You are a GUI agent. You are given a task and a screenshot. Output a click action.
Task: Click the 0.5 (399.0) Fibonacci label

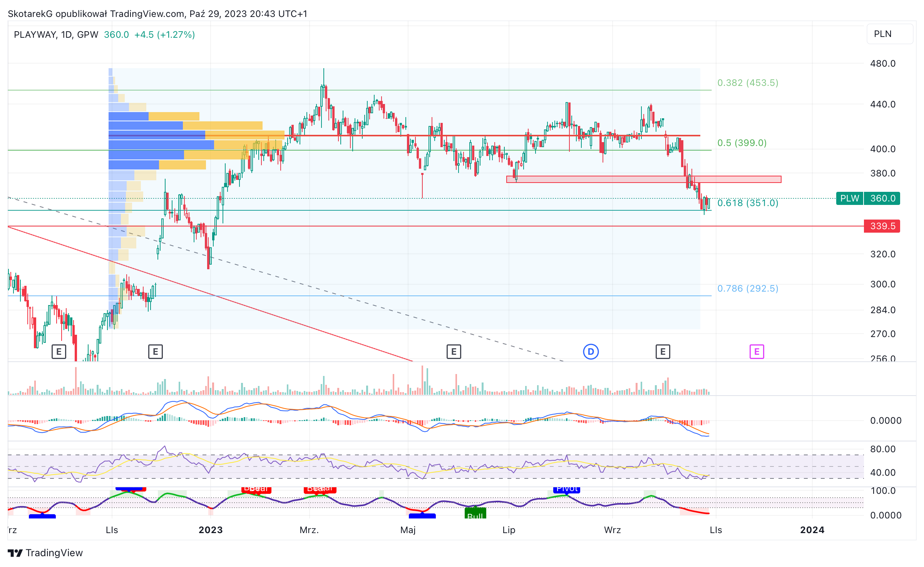pos(742,143)
